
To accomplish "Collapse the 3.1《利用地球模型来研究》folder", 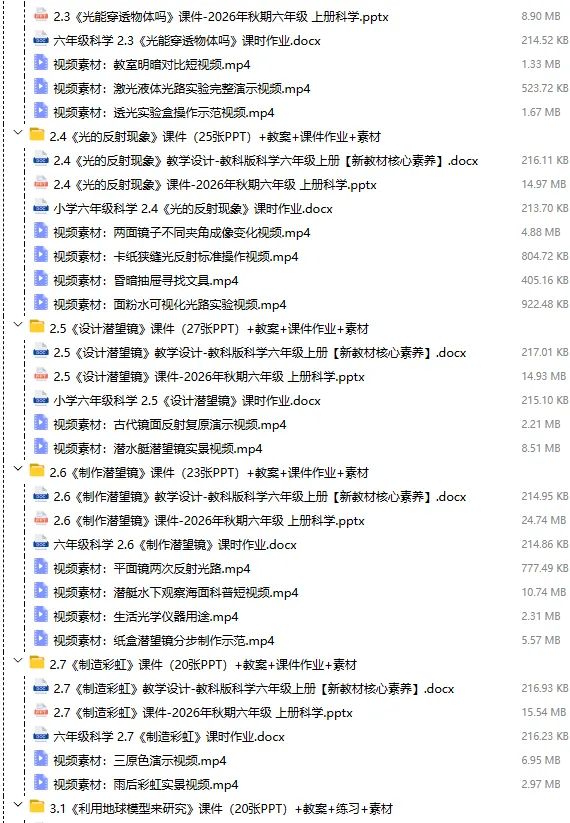I will tap(17, 805).
